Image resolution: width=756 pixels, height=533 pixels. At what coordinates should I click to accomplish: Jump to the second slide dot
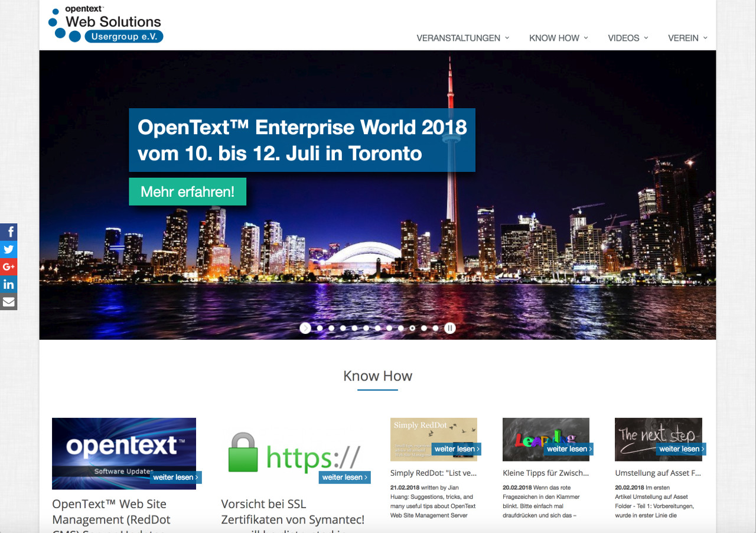(331, 328)
